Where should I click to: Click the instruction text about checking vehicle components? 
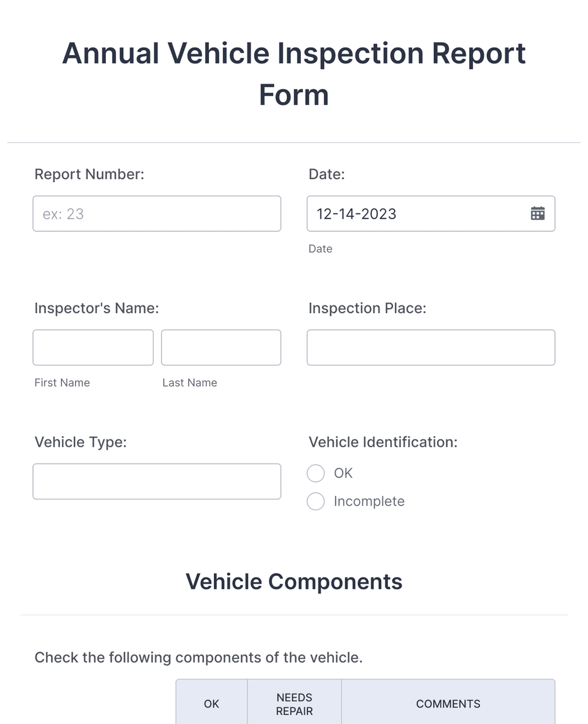[199, 657]
